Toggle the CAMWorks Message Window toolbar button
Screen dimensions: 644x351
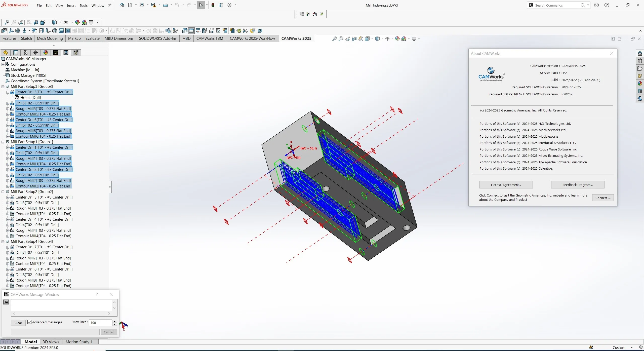click(191, 31)
